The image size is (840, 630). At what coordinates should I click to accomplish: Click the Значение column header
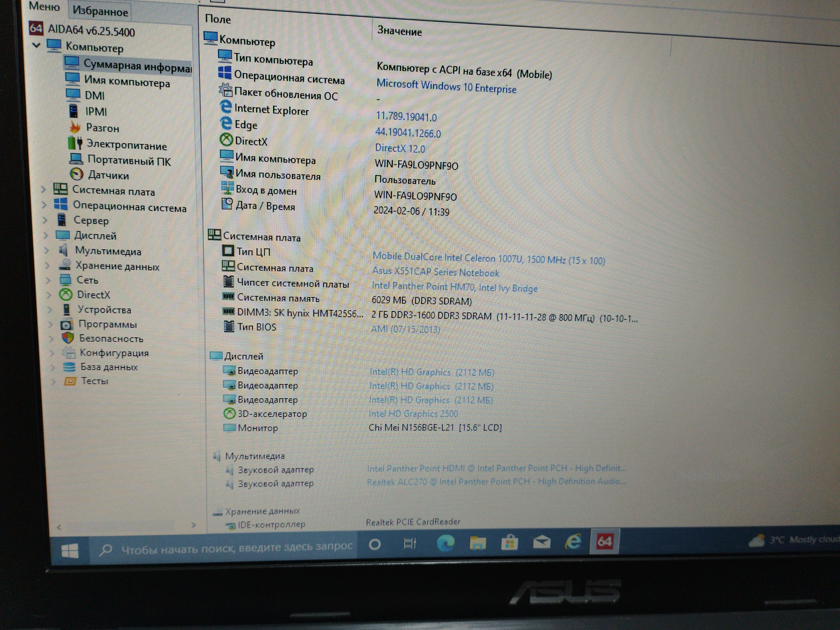pos(399,31)
